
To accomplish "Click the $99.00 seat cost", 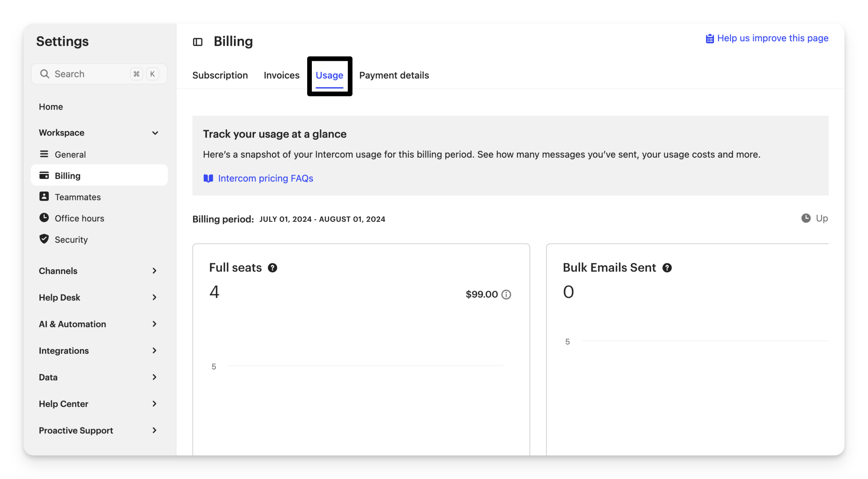I will pyautogui.click(x=481, y=295).
